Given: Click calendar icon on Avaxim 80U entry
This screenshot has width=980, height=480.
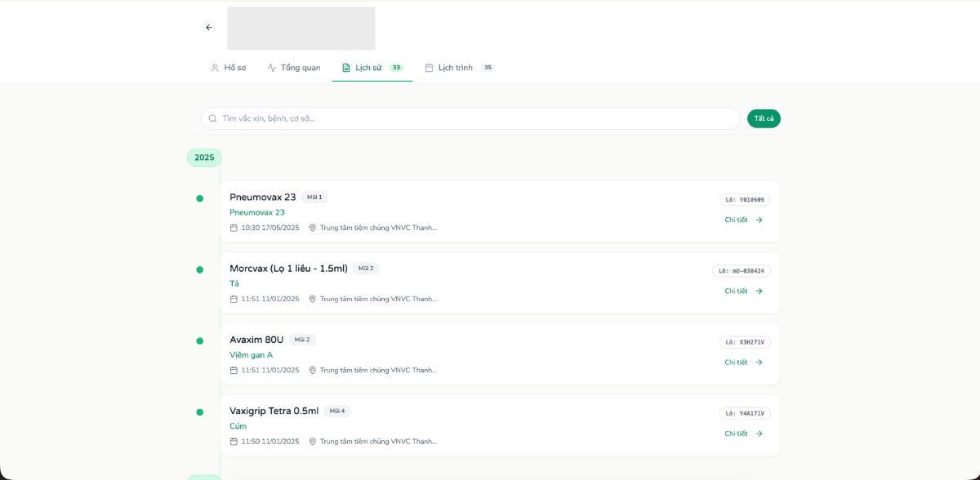Looking at the screenshot, I should coord(234,371).
